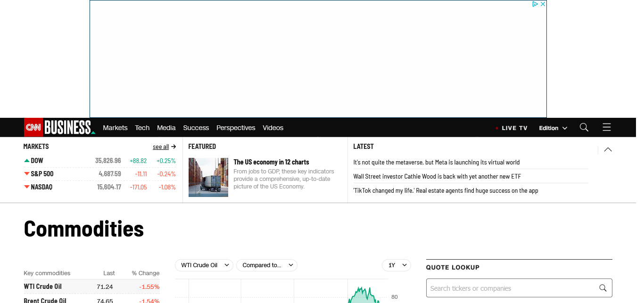Click the quote lookup search magnifier icon
This screenshot has height=303, width=644.
coord(603,288)
